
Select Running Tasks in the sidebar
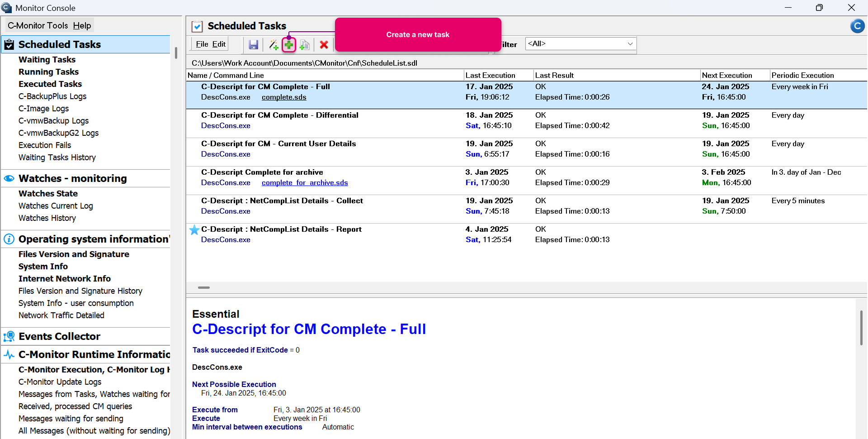(48, 72)
